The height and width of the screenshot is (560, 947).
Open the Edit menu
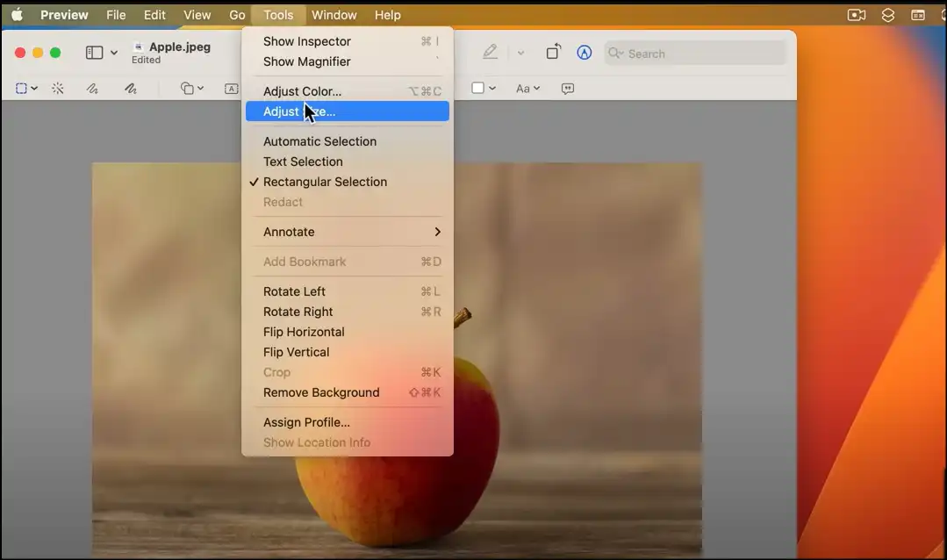[x=154, y=15]
